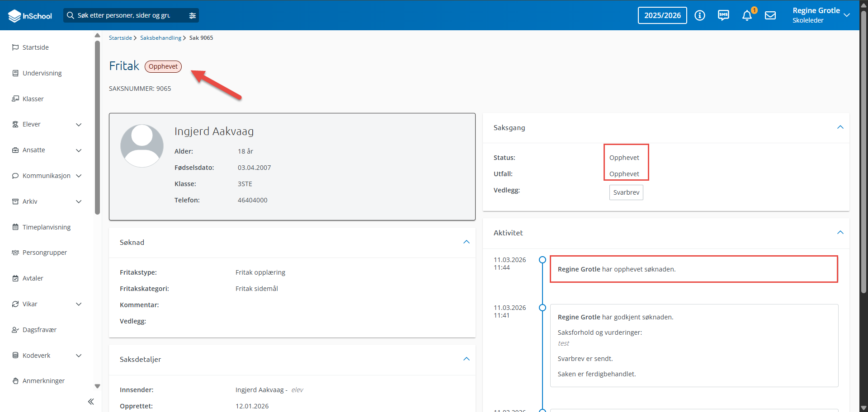The height and width of the screenshot is (412, 868).
Task: Select timeline marker for 11:41 activity
Action: (x=542, y=308)
